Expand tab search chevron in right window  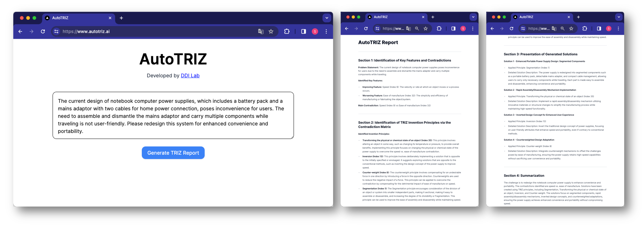618,17
